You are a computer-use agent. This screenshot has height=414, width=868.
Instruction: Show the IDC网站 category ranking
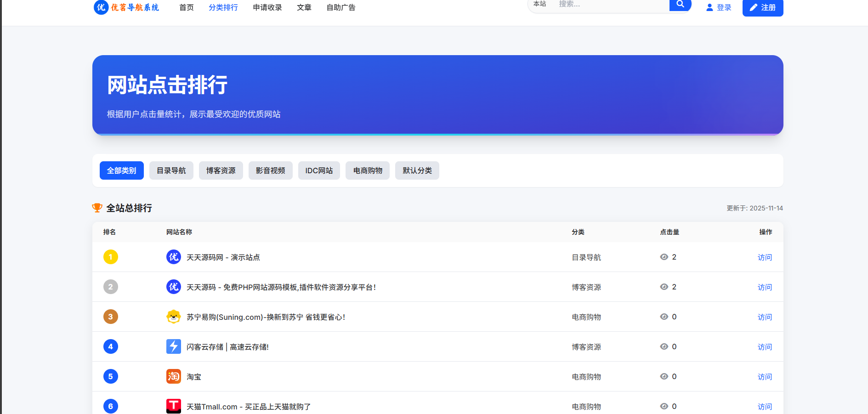[x=319, y=170]
